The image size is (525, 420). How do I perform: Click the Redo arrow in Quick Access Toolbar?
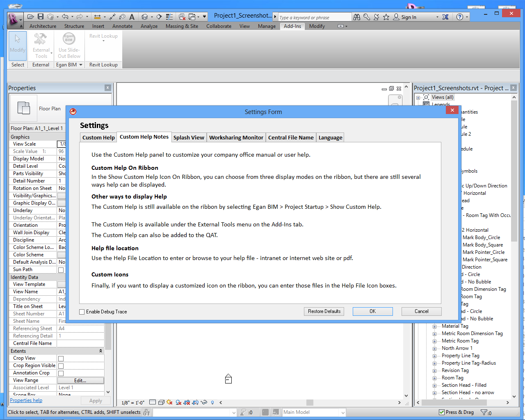(x=80, y=17)
